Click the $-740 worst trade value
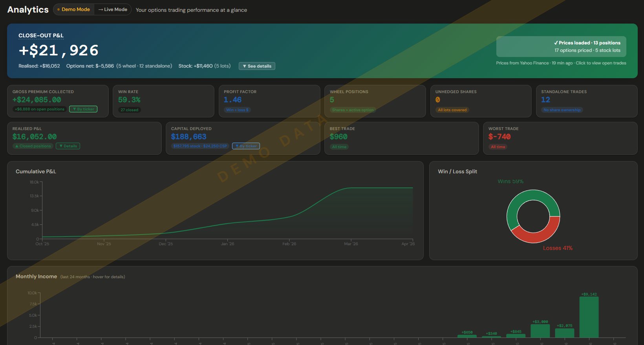This screenshot has width=644, height=345. [499, 137]
